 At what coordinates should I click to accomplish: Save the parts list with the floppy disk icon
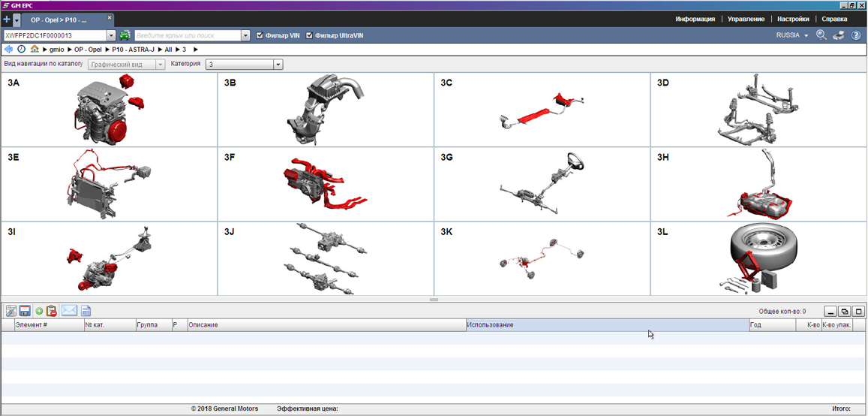[x=25, y=311]
